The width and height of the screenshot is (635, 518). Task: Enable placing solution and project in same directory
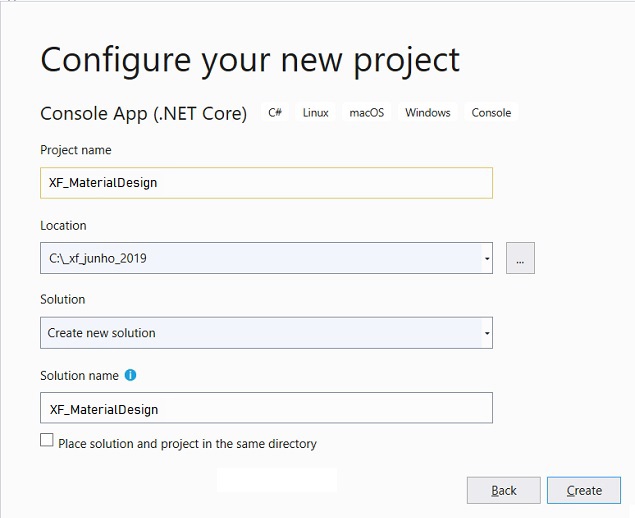click(47, 440)
